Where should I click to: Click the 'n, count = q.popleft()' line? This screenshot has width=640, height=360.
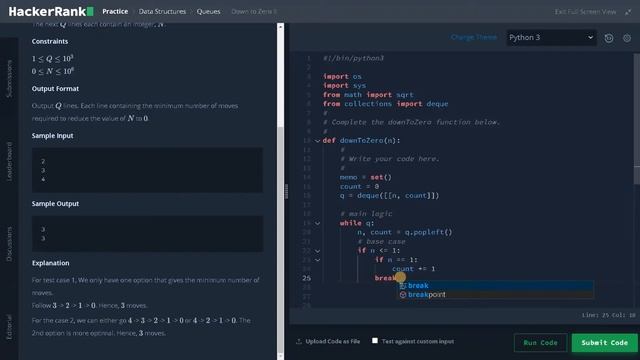coord(405,232)
